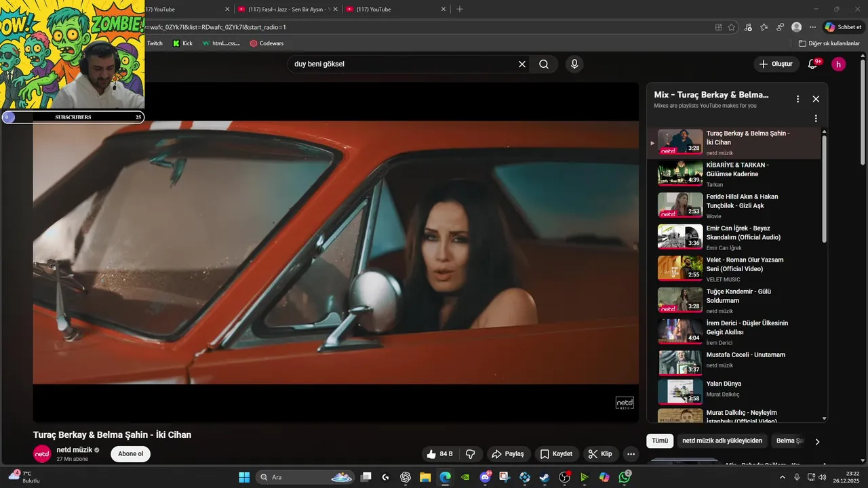Show hidden system tray icons chevron

(783, 477)
